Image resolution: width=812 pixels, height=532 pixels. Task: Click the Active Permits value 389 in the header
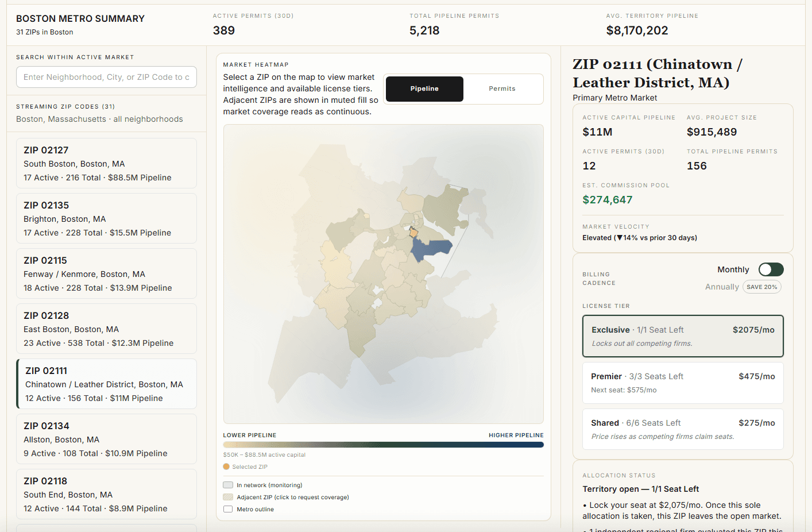(224, 30)
